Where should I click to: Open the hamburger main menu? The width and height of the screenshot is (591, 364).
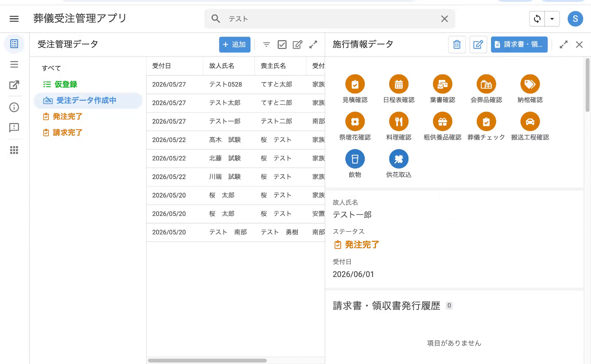(x=14, y=19)
